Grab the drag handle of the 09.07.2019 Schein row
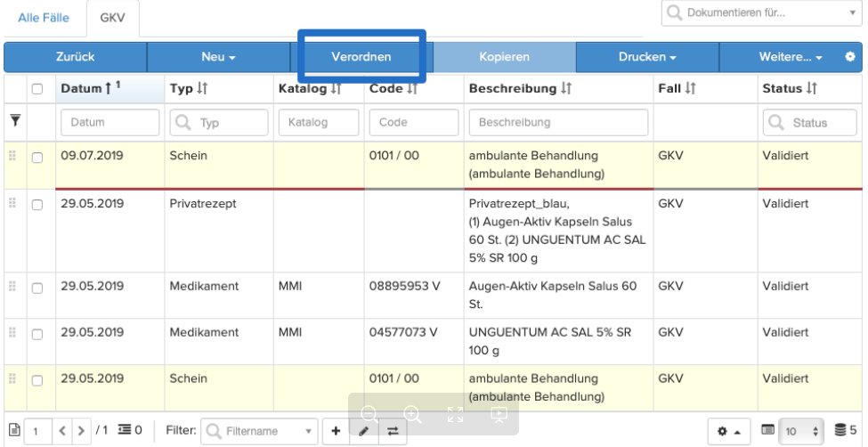This screenshot has height=447, width=868. (12, 156)
